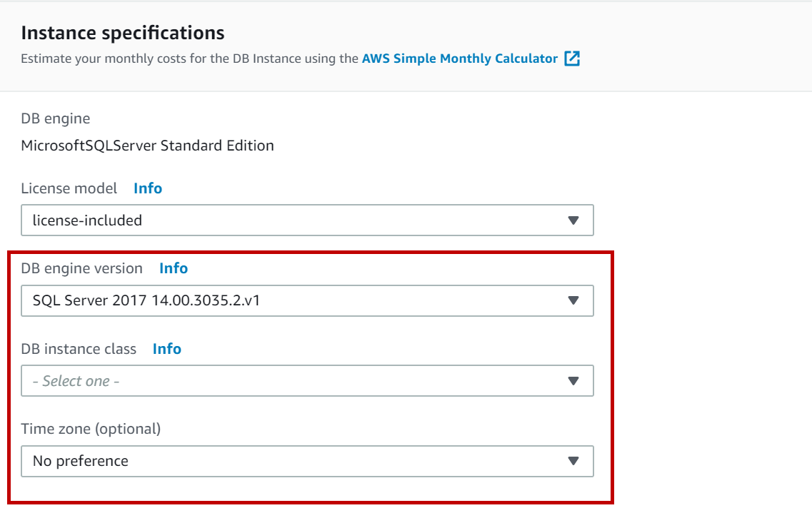The image size is (812, 508).
Task: Click the DB engine label
Action: pyautogui.click(x=56, y=118)
